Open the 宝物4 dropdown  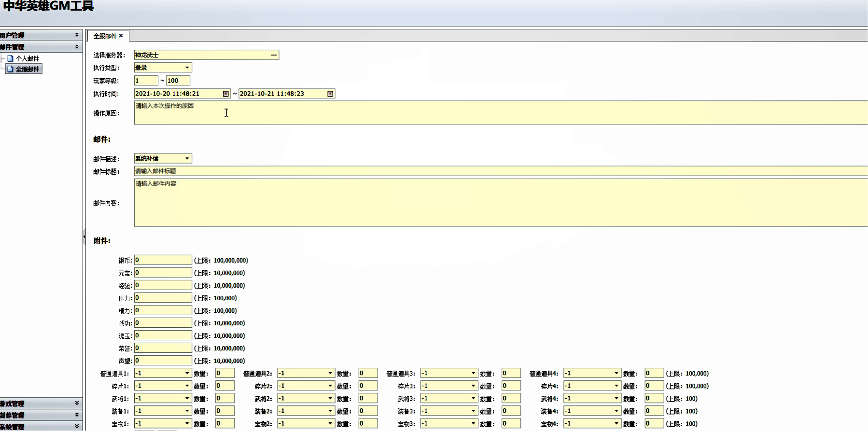[616, 423]
